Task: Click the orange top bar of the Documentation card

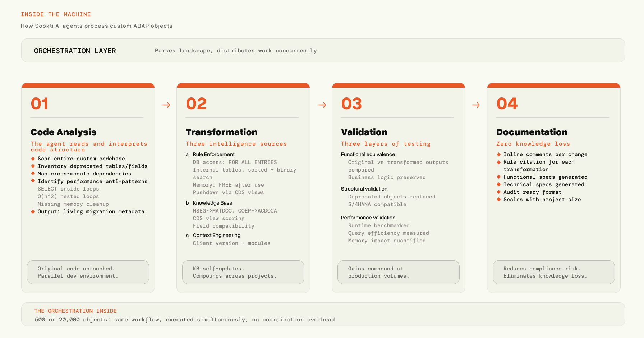Action: pos(553,86)
